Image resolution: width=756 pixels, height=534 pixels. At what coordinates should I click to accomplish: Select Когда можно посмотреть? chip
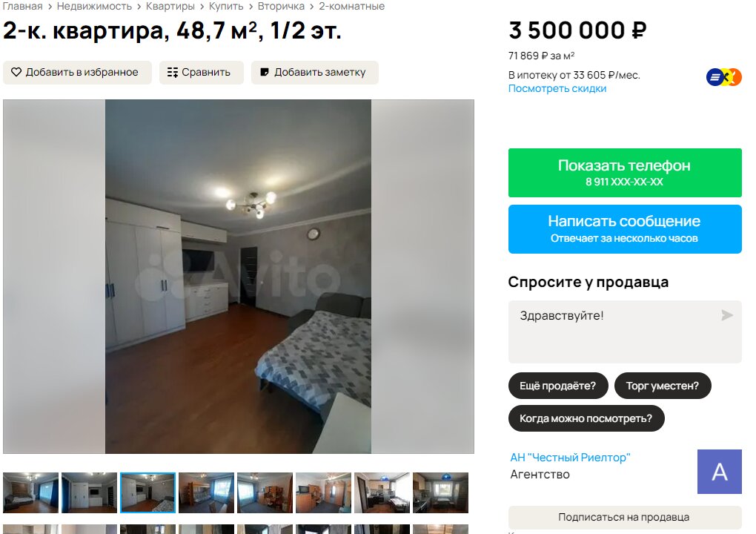pyautogui.click(x=586, y=418)
